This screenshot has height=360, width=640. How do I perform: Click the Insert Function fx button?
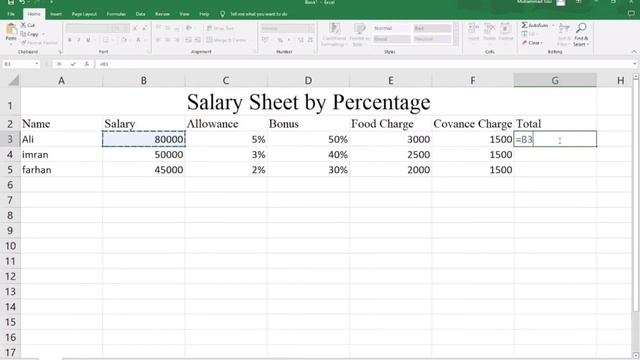point(87,64)
